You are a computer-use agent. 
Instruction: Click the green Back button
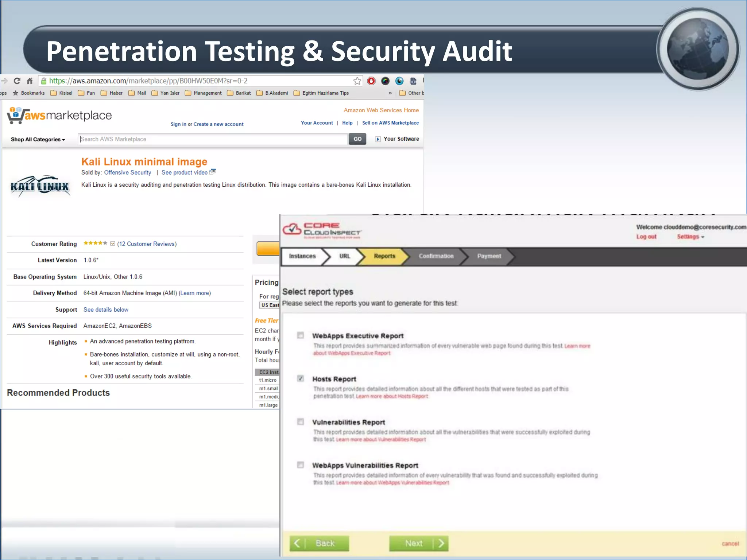[x=319, y=543]
